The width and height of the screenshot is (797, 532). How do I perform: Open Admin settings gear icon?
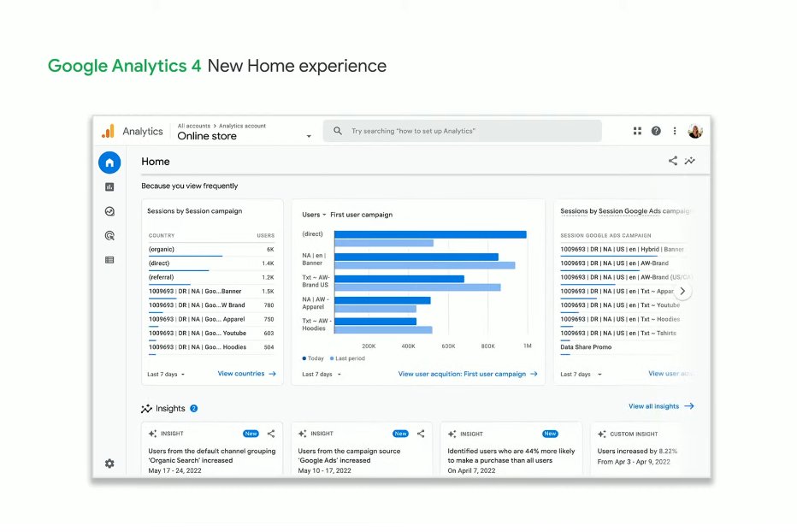pyautogui.click(x=109, y=464)
